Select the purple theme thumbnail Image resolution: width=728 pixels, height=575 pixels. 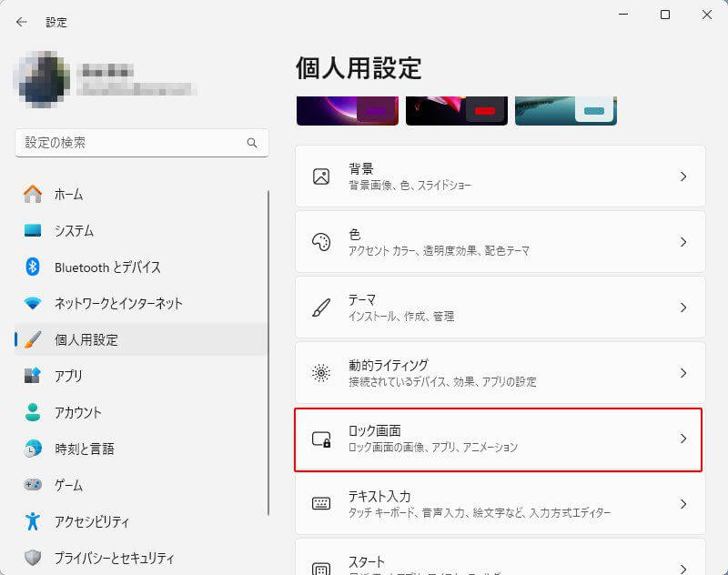(347, 110)
